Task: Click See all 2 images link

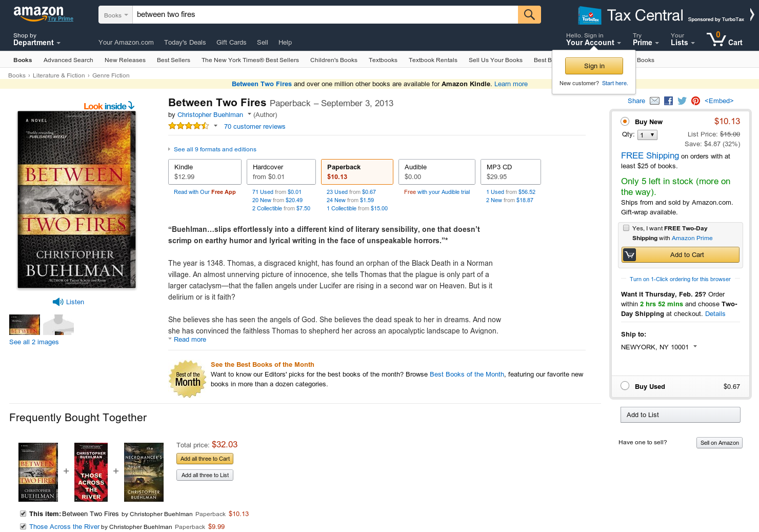Action: (34, 342)
